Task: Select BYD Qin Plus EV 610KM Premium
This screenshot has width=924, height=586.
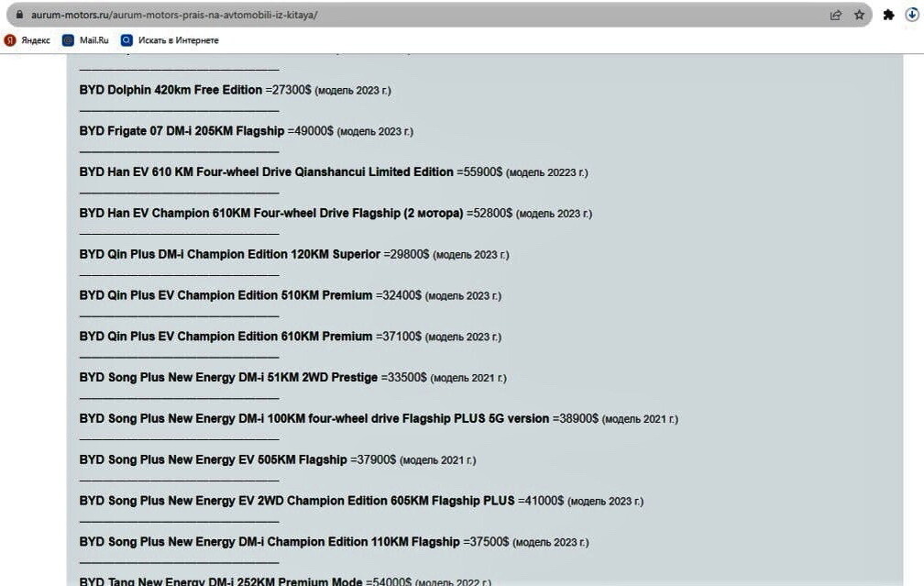Action: tap(225, 337)
